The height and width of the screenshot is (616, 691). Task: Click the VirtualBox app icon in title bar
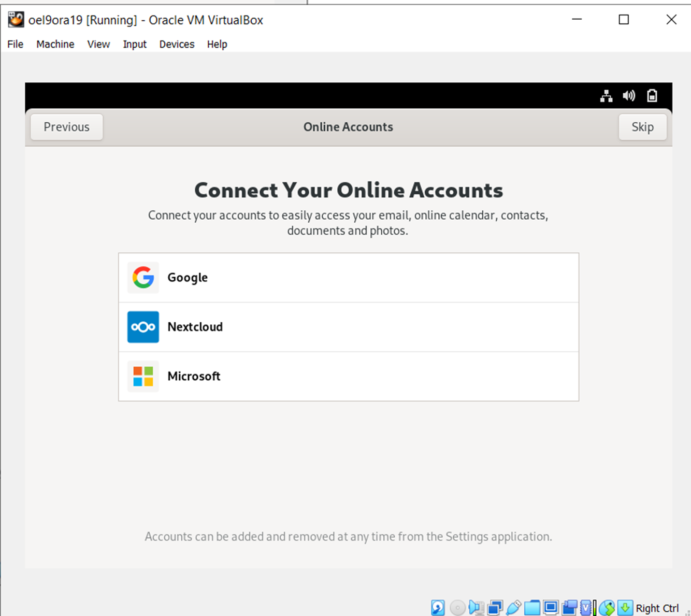16,20
